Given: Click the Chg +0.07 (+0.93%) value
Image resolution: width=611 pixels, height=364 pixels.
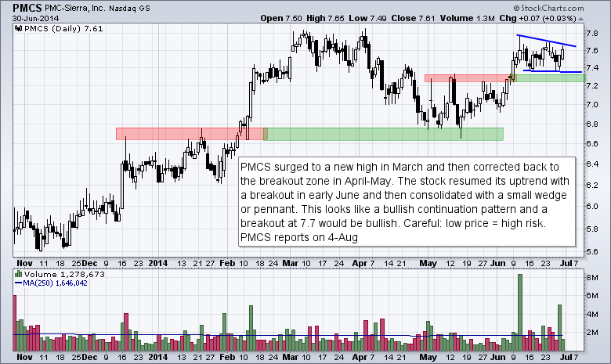Looking at the screenshot, I should point(537,18).
